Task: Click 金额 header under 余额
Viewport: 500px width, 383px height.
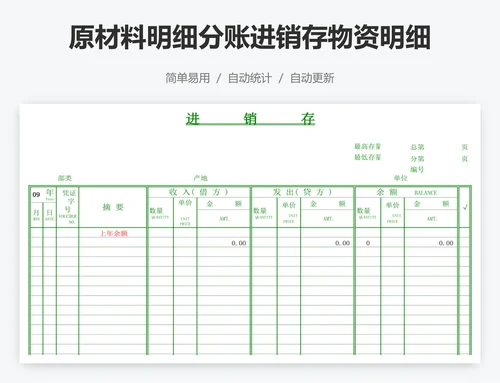Action: pos(431,204)
